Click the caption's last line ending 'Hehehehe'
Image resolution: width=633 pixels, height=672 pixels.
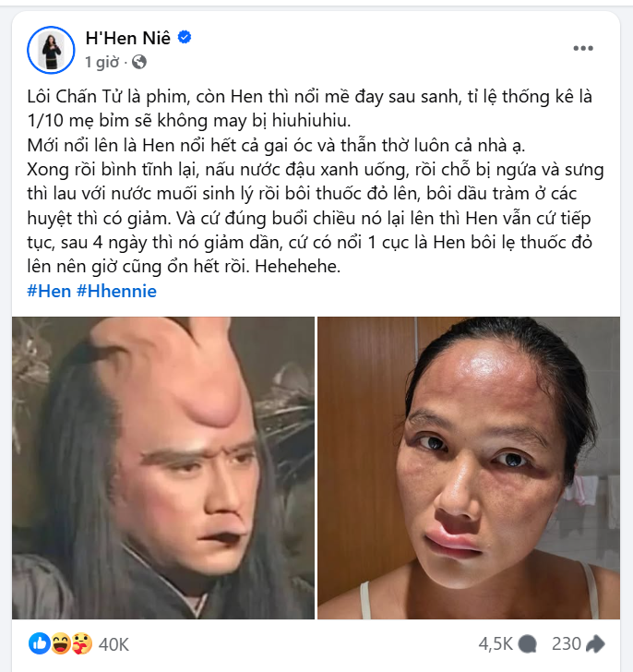point(184,267)
